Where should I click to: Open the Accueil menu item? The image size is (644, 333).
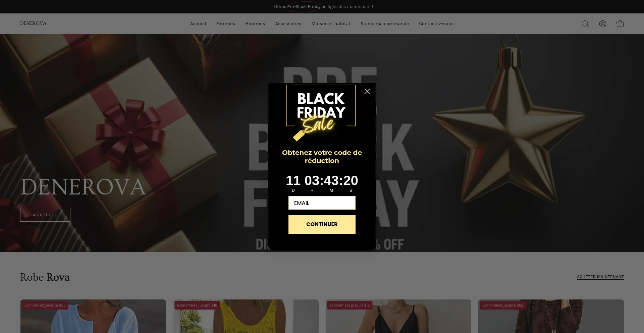point(198,24)
